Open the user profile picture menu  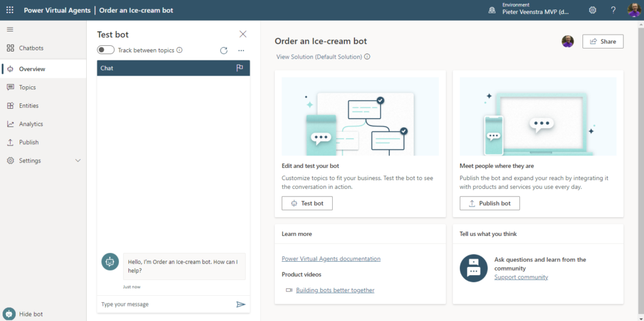(x=634, y=10)
